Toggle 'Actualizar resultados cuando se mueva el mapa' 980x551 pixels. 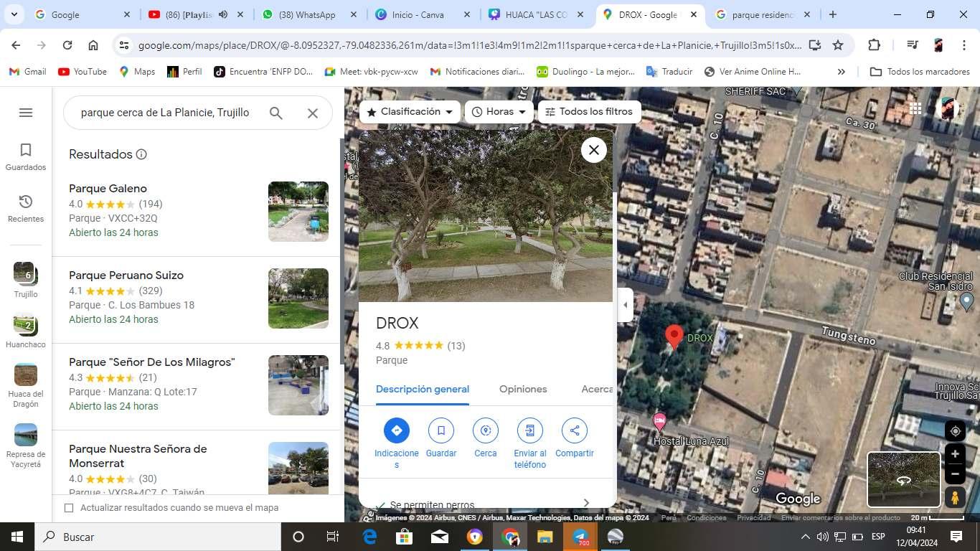pos(69,508)
